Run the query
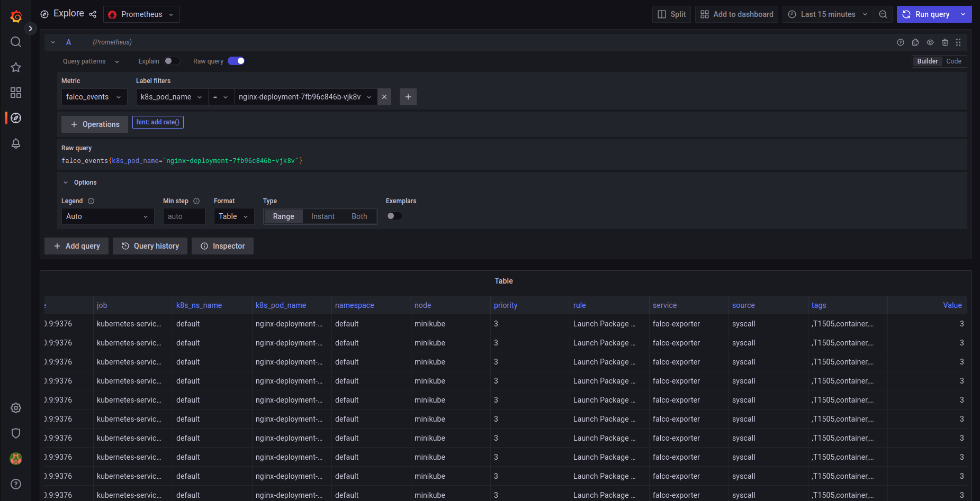The image size is (980, 501). click(926, 14)
